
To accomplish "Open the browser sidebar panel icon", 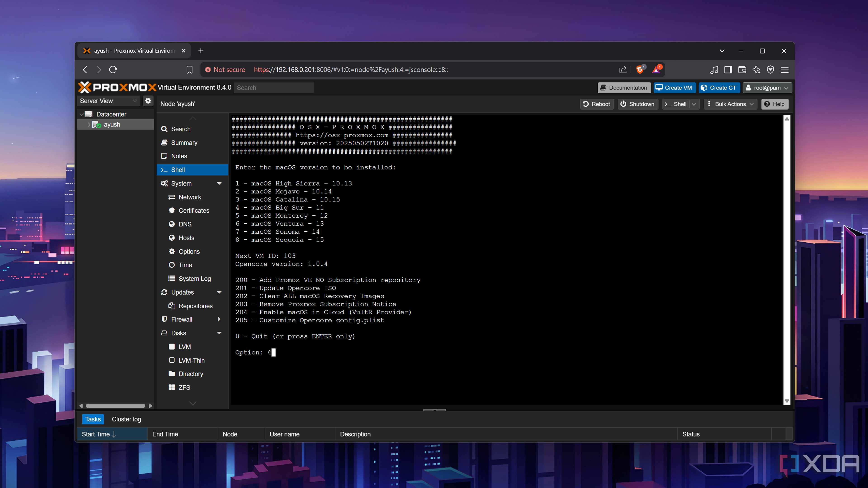I will click(x=728, y=70).
